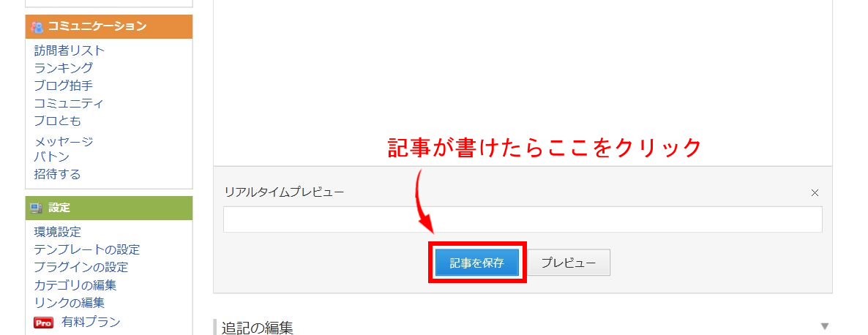Open メッセージ in sidebar
This screenshot has height=335, width=868.
[x=63, y=141]
